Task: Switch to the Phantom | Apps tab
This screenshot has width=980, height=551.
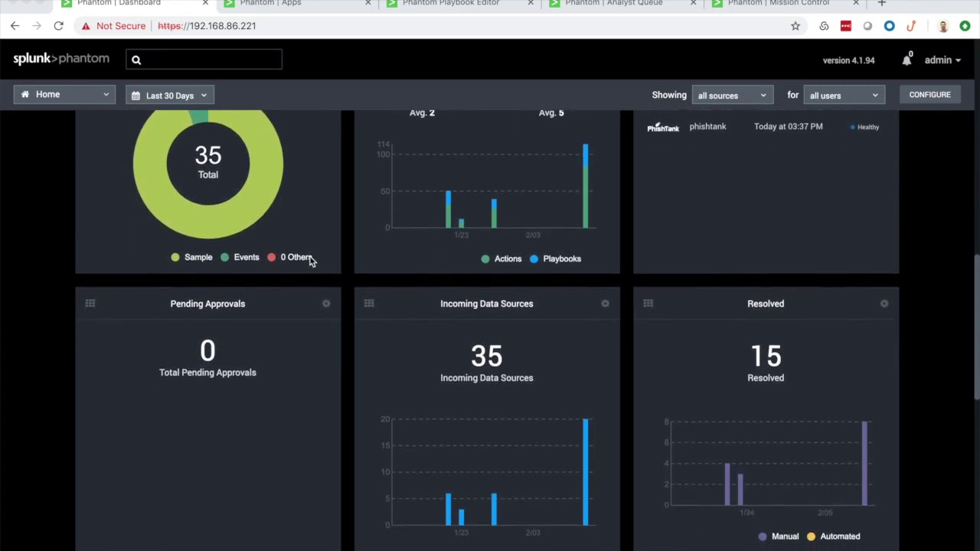Action: pos(291,4)
